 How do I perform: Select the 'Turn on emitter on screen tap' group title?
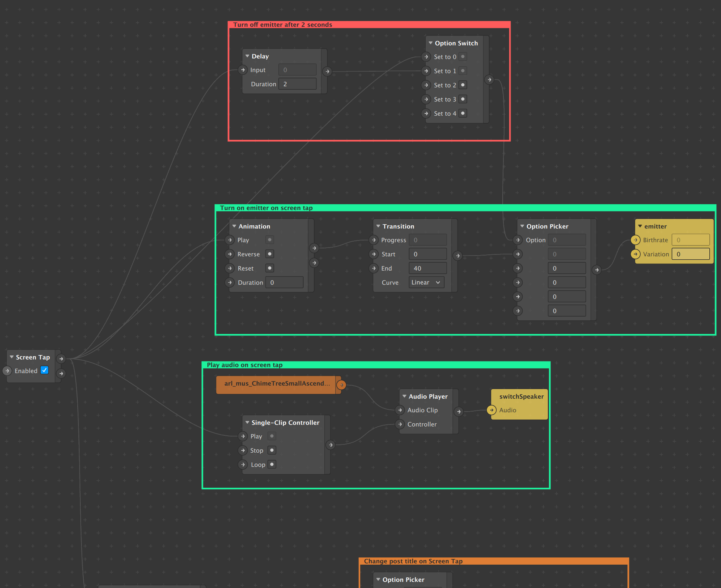click(x=266, y=208)
